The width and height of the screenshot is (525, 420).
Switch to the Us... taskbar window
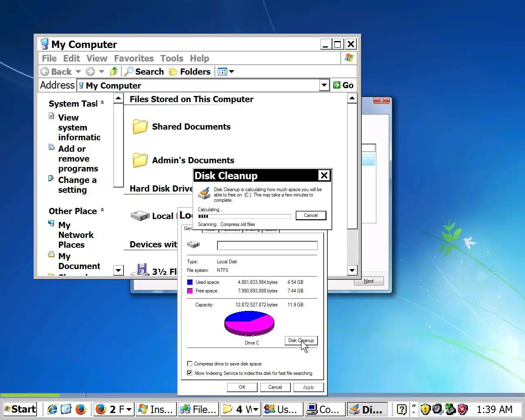(283, 409)
